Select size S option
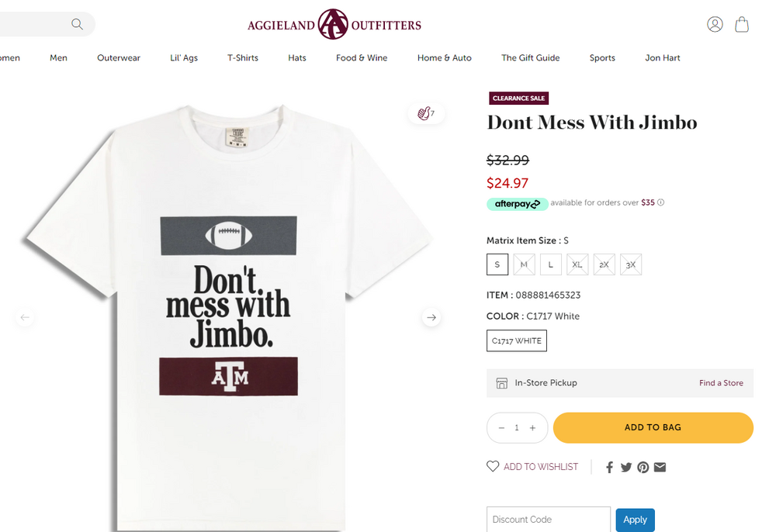776x532 pixels. tap(497, 264)
